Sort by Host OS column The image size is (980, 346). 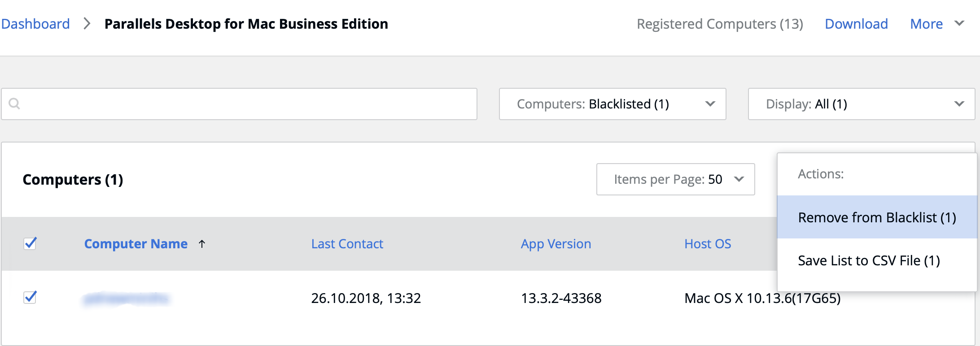[x=707, y=244]
